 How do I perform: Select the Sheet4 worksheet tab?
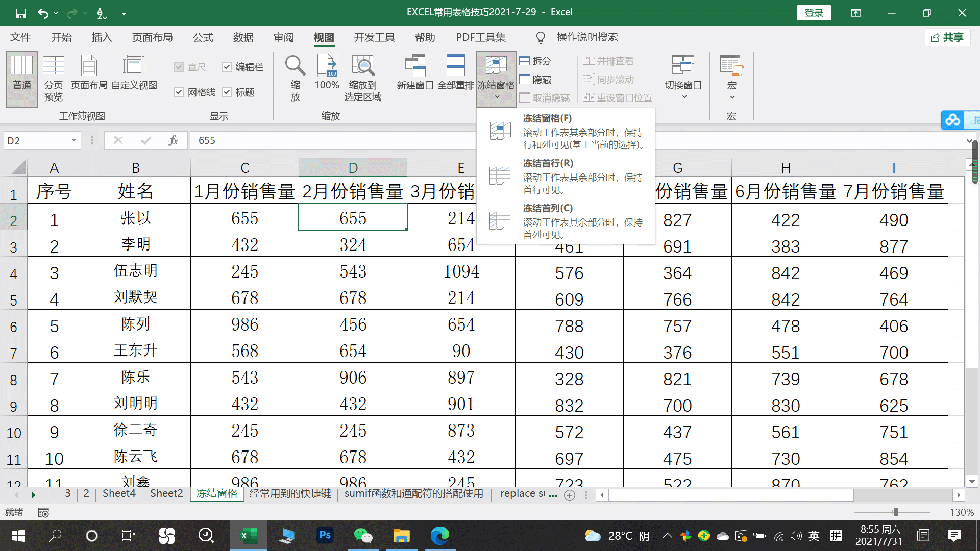[119, 493]
